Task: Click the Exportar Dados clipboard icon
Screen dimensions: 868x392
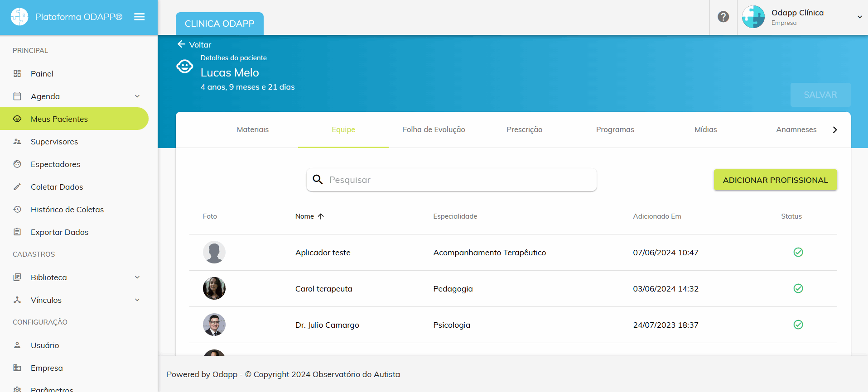Action: tap(17, 232)
